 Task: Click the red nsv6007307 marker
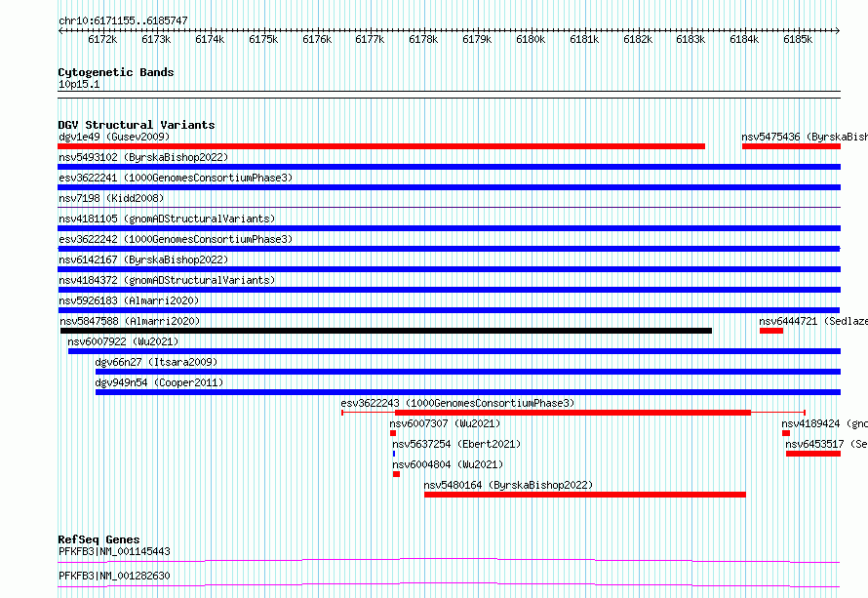pos(393,433)
